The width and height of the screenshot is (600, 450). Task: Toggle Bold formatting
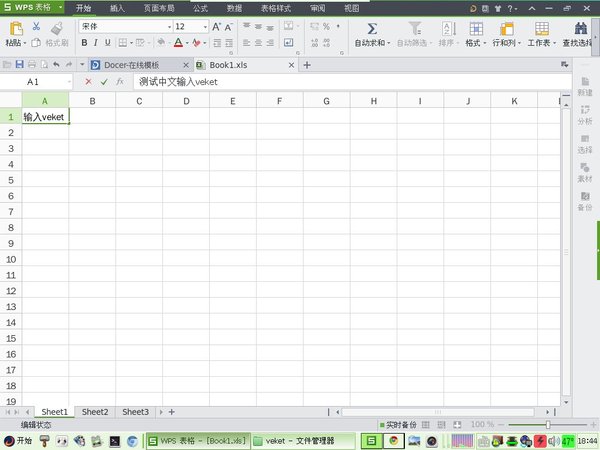click(84, 42)
